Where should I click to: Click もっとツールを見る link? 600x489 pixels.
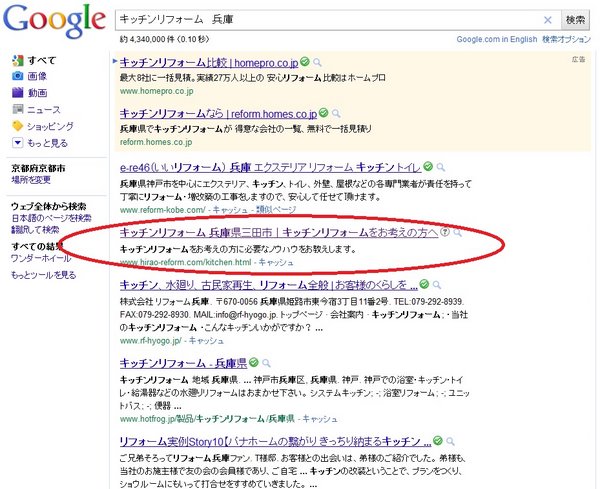[43, 275]
